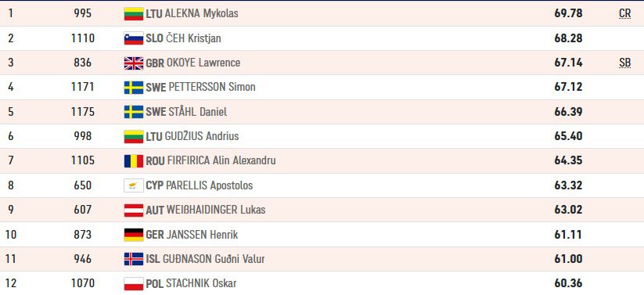
Task: Click the SB abbreviation in OKOYE's row
Action: click(624, 63)
